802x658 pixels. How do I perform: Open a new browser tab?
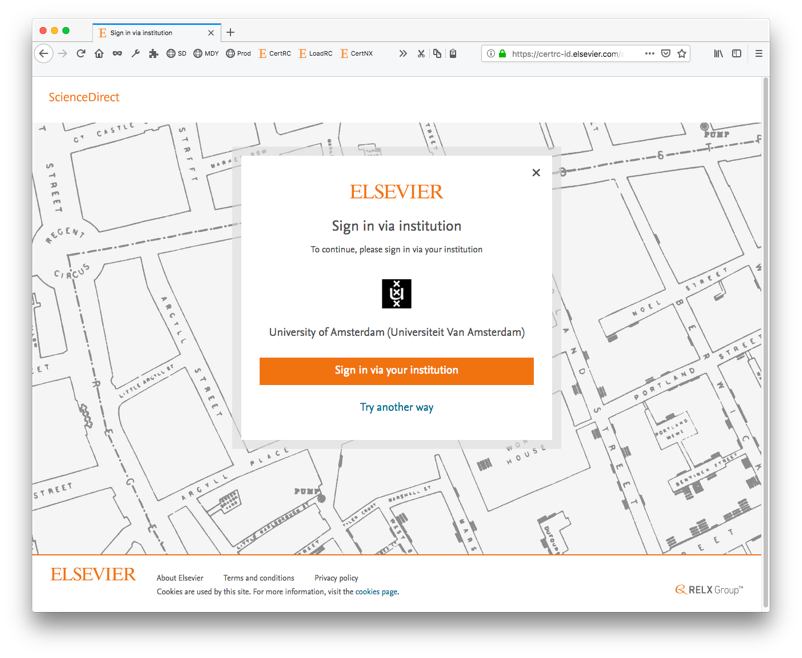(x=231, y=32)
